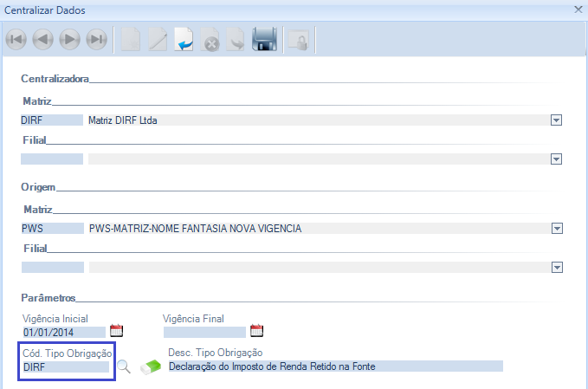Click the Vigência Inicial label
Screen dimensions: 588x389
click(55, 319)
